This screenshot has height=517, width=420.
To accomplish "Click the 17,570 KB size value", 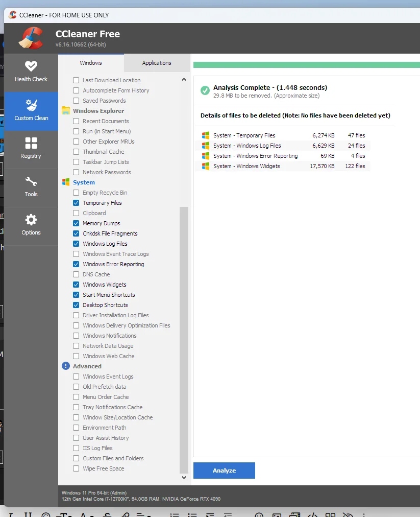I will click(x=322, y=166).
